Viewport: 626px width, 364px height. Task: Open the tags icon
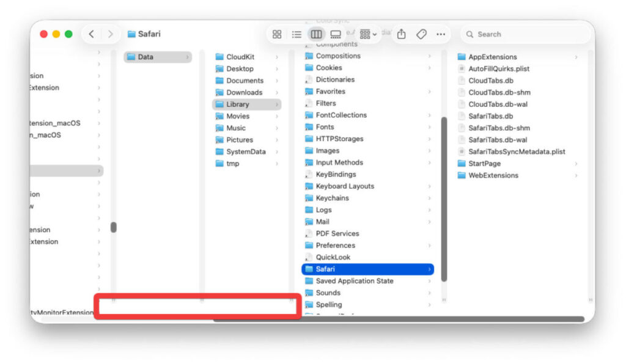pos(421,34)
